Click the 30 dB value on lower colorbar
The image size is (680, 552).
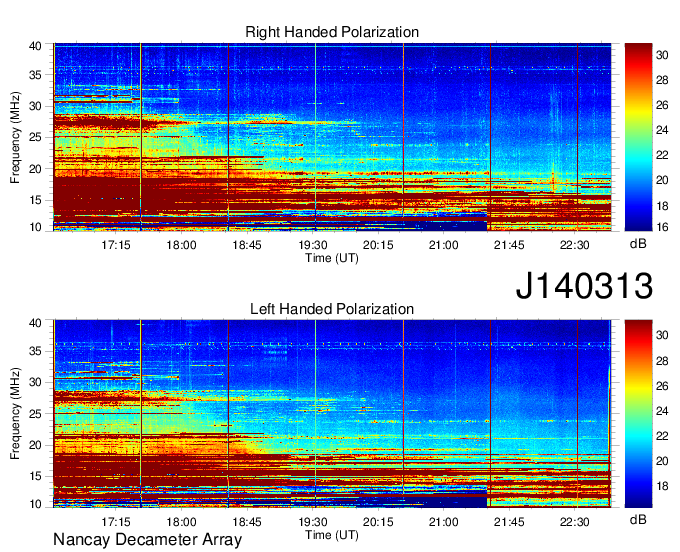click(662, 335)
